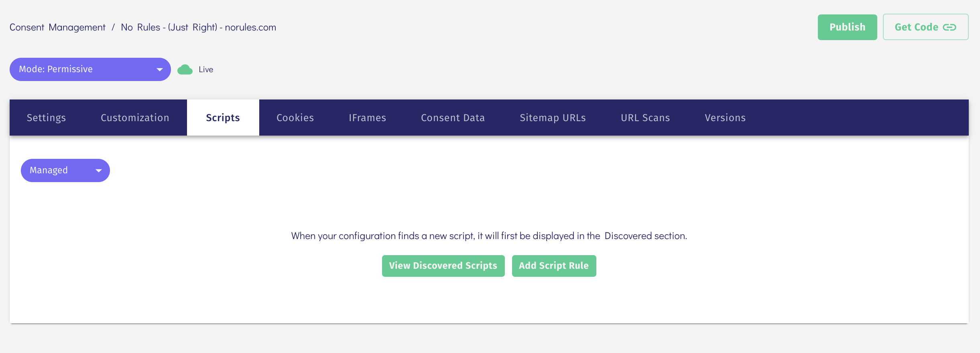
Task: Expand the Mode: Permissive dropdown
Action: (x=90, y=69)
